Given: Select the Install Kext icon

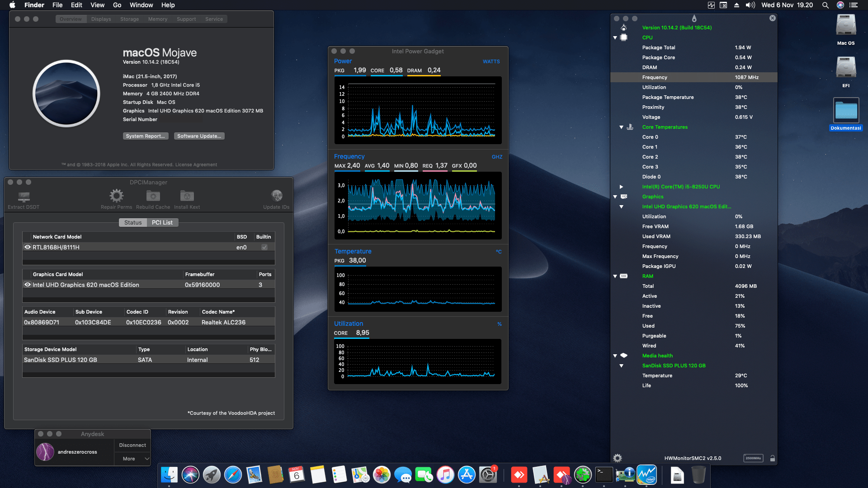Looking at the screenshot, I should (186, 196).
